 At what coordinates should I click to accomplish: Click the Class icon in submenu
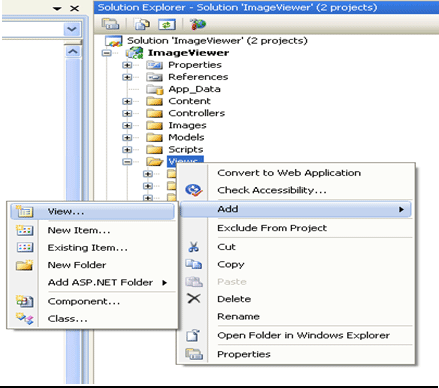(25, 318)
